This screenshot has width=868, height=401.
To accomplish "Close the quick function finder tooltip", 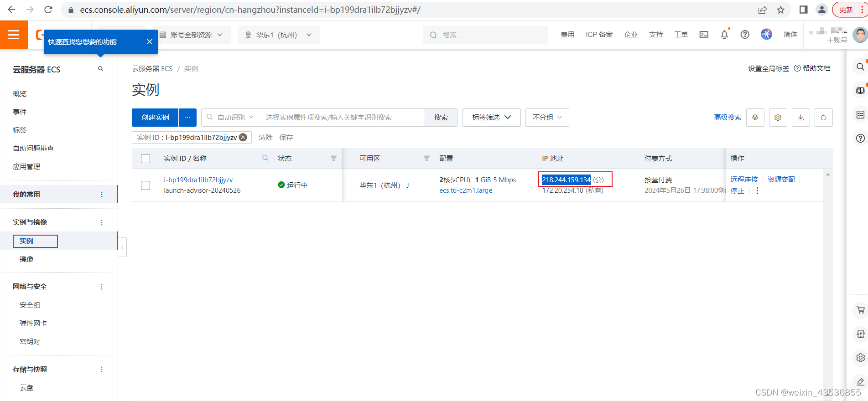I will tap(149, 42).
